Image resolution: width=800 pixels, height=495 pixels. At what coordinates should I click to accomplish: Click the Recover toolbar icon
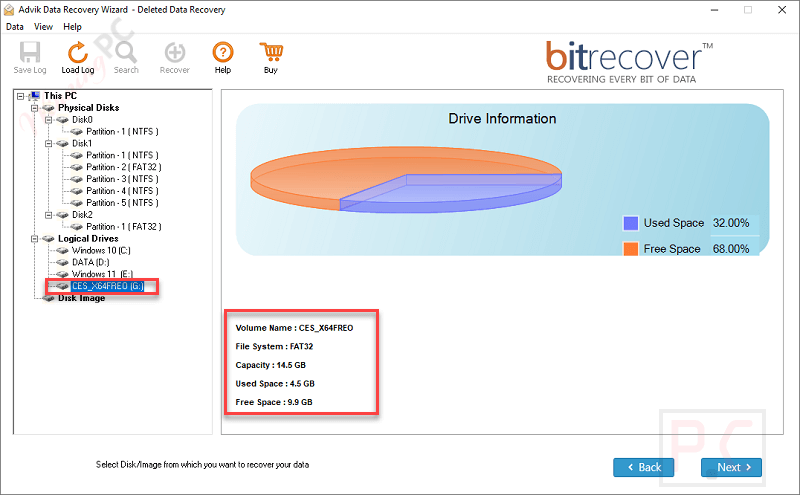[174, 52]
